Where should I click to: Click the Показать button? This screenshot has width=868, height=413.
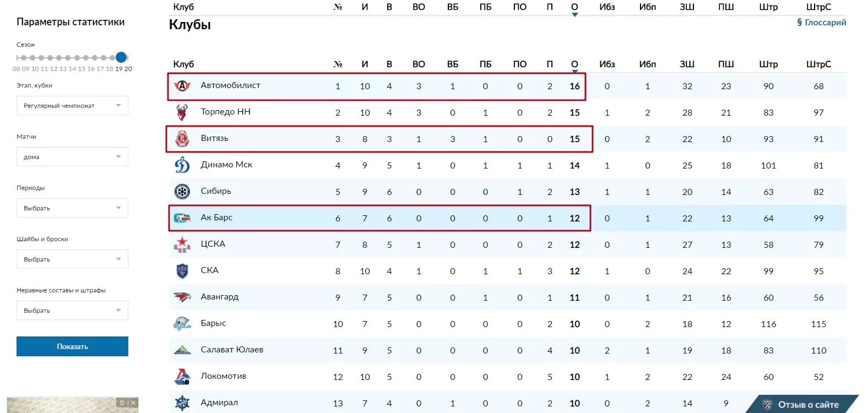click(x=72, y=346)
